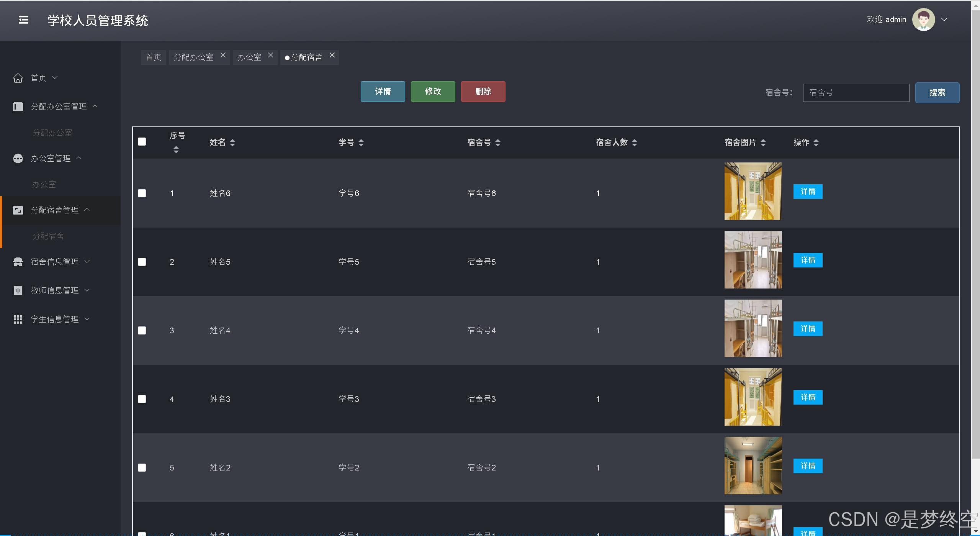The height and width of the screenshot is (536, 980).
Task: Close the 分配办公室 tab
Action: (x=223, y=56)
